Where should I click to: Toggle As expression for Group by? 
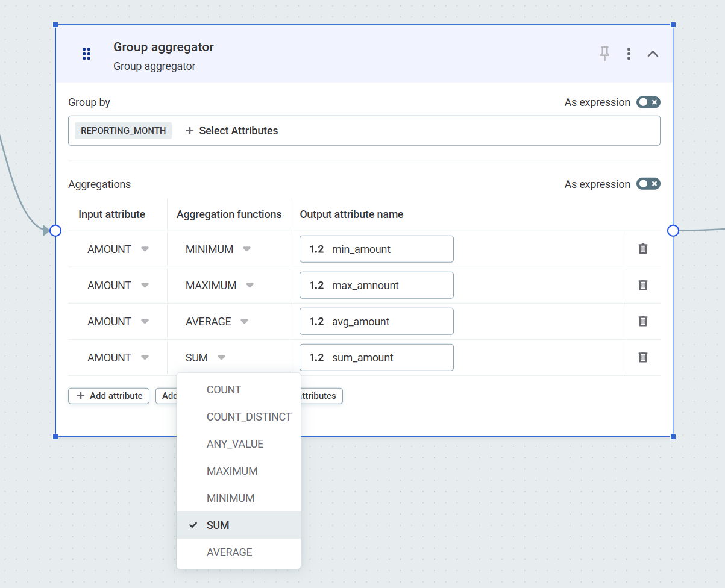(x=648, y=102)
